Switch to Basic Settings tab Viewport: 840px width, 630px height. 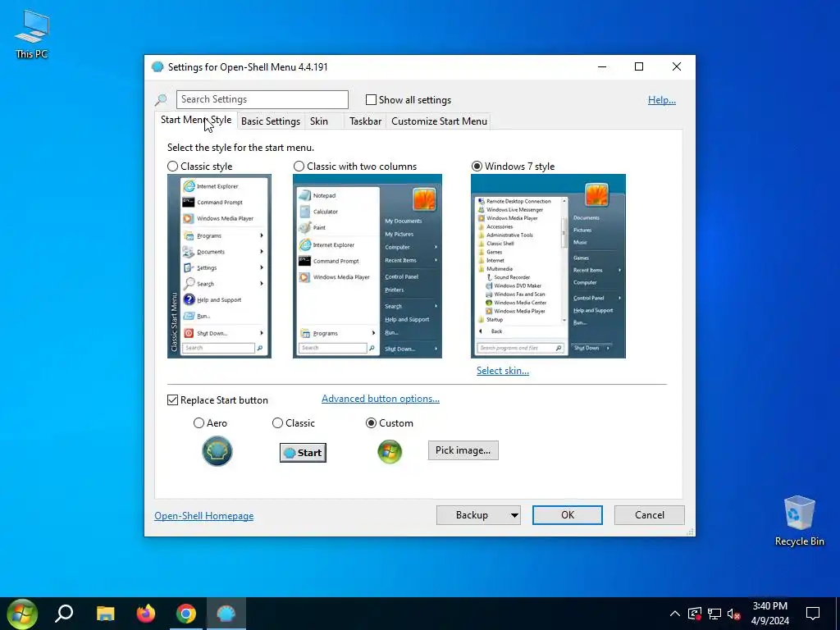(271, 121)
